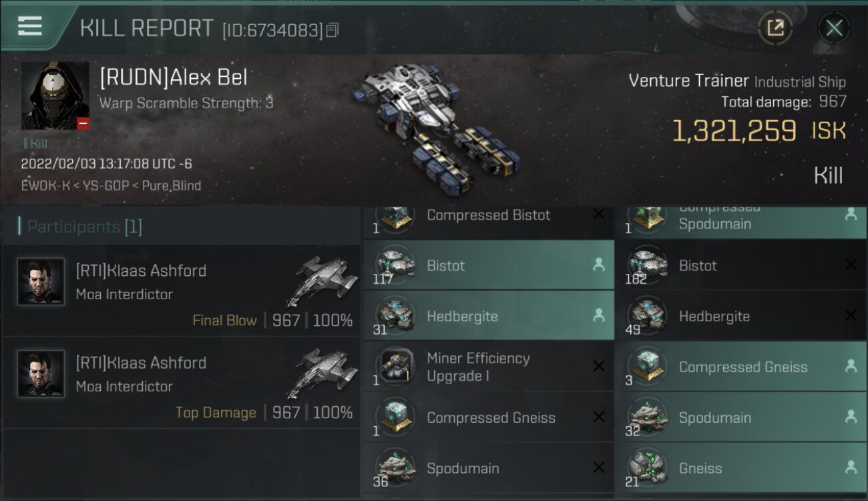Open the hamburger menu icon

[30, 26]
